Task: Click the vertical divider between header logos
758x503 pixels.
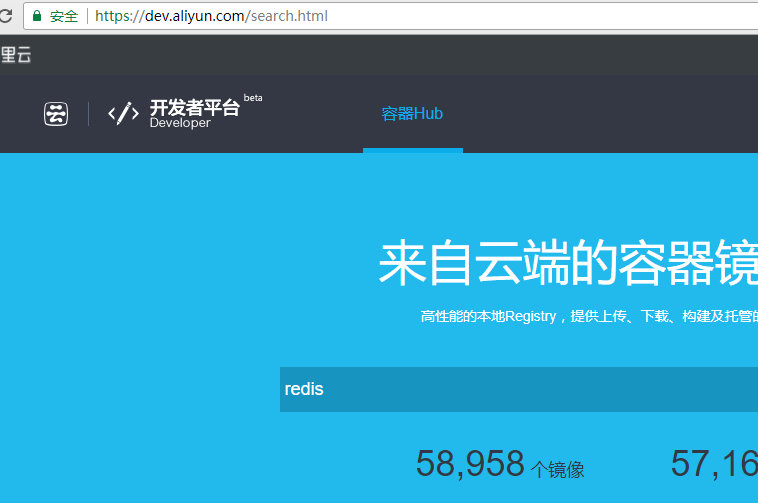Action: (x=89, y=114)
